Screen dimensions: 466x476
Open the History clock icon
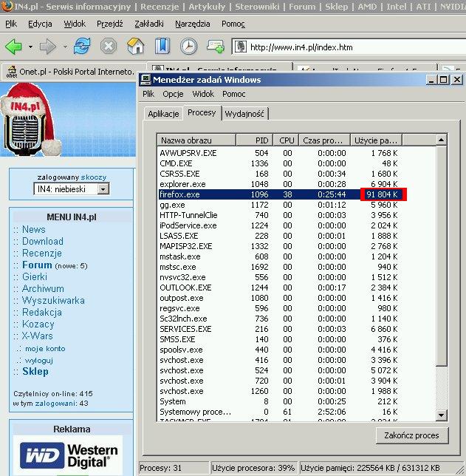point(189,47)
